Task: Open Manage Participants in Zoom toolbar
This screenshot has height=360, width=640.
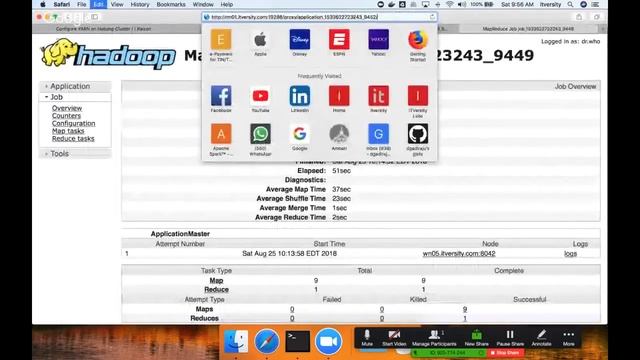Action: pos(434,338)
